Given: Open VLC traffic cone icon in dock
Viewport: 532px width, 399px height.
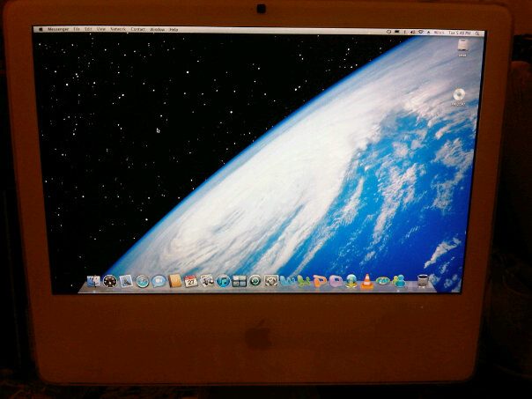Looking at the screenshot, I should [366, 282].
